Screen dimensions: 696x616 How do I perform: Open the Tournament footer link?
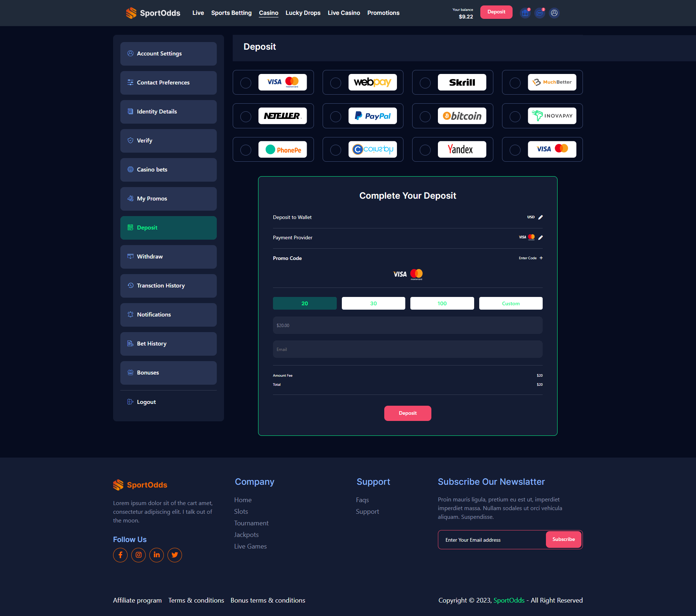(x=251, y=523)
